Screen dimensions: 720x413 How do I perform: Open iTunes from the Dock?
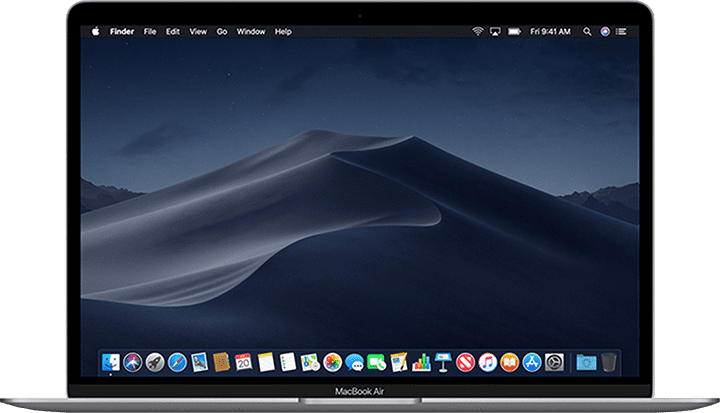click(488, 361)
